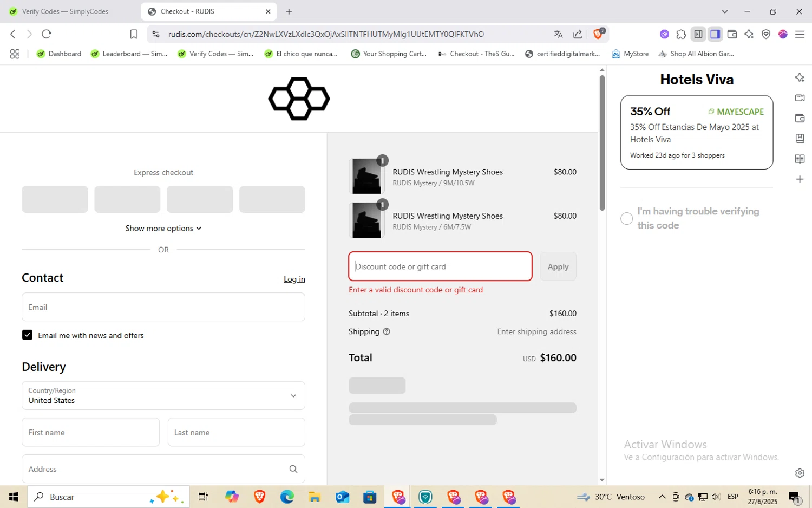Open Shop All Albion Gar... bookmark

pos(696,54)
